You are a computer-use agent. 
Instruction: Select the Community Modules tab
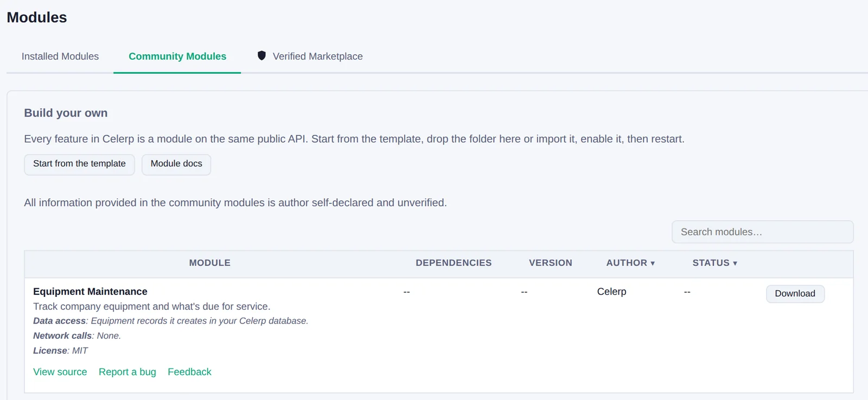(177, 56)
